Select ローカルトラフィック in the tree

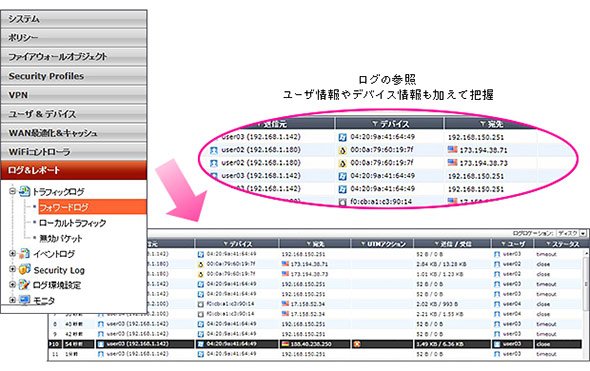(x=73, y=223)
